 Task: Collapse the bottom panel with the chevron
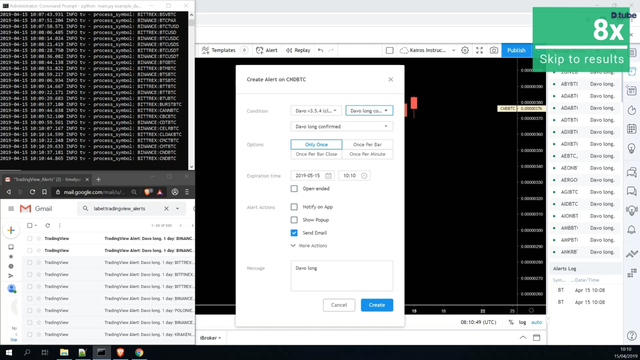coord(523,338)
